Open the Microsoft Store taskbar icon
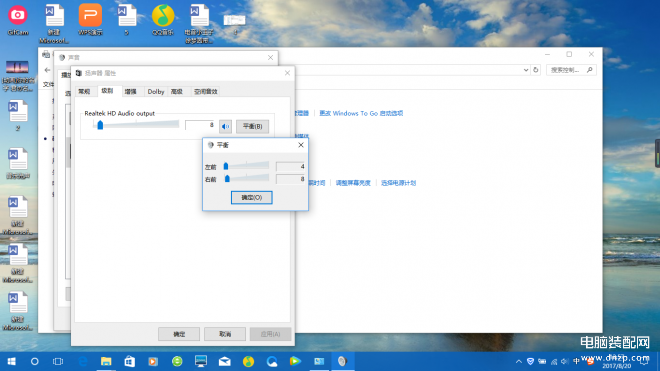 click(130, 361)
